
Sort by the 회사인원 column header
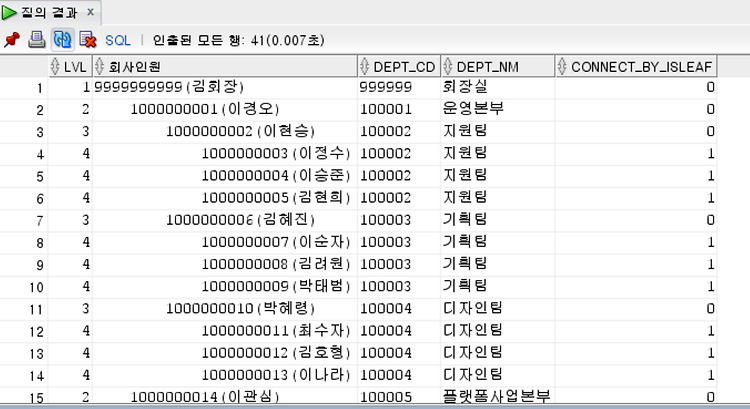point(225,66)
